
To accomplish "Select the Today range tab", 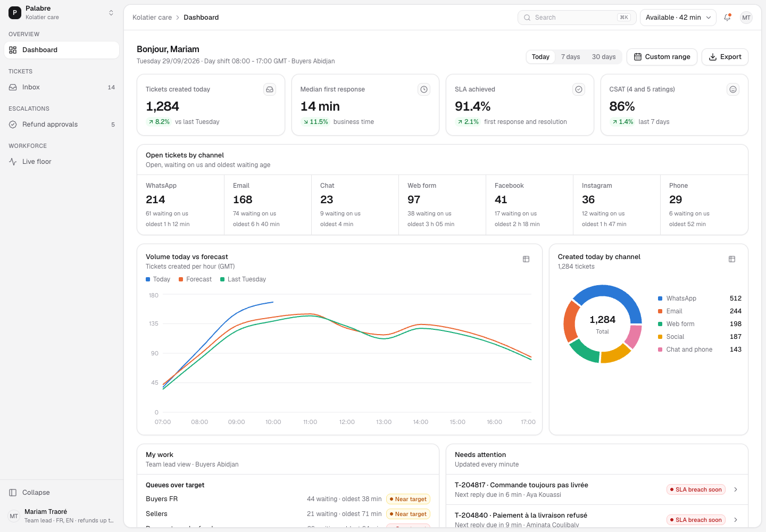I will pyautogui.click(x=540, y=57).
